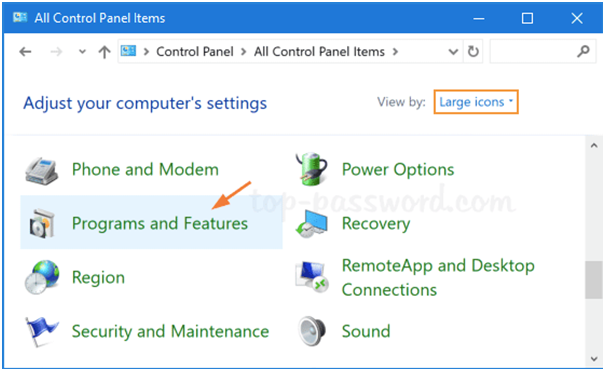Image resolution: width=605 pixels, height=371 pixels.
Task: Click the chevron after All Control Panel Items
Action: tap(395, 51)
